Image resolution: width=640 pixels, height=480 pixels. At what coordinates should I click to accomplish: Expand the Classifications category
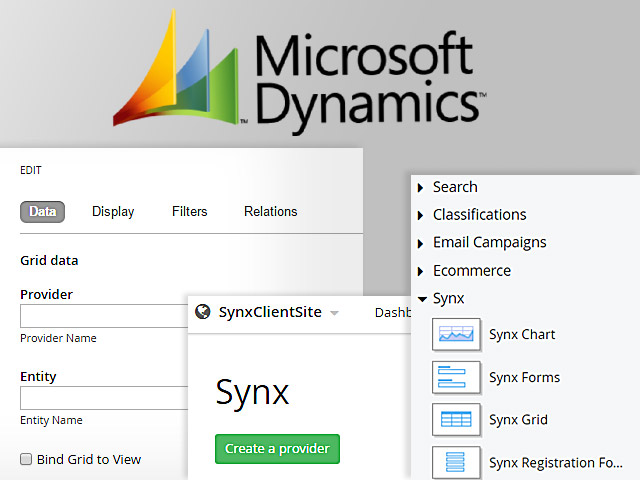click(420, 215)
